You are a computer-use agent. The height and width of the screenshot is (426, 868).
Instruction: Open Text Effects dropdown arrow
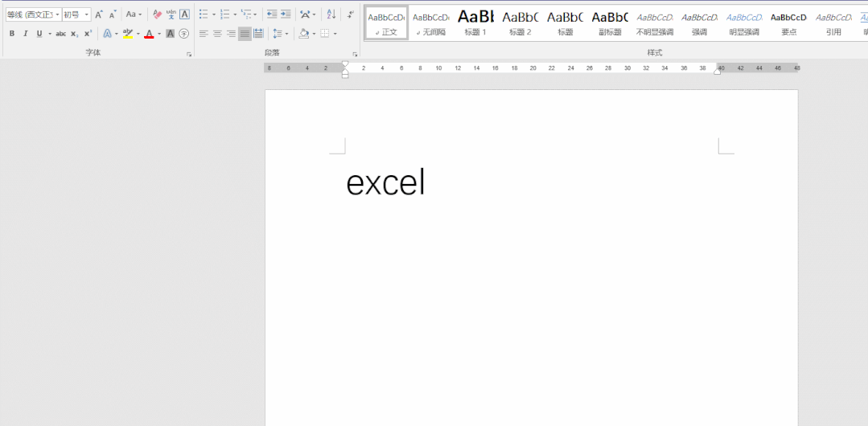[117, 34]
